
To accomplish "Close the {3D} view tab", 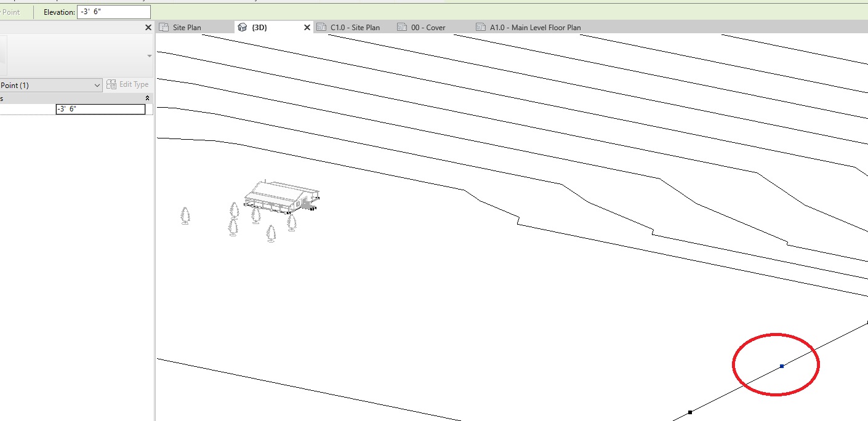I will 307,27.
